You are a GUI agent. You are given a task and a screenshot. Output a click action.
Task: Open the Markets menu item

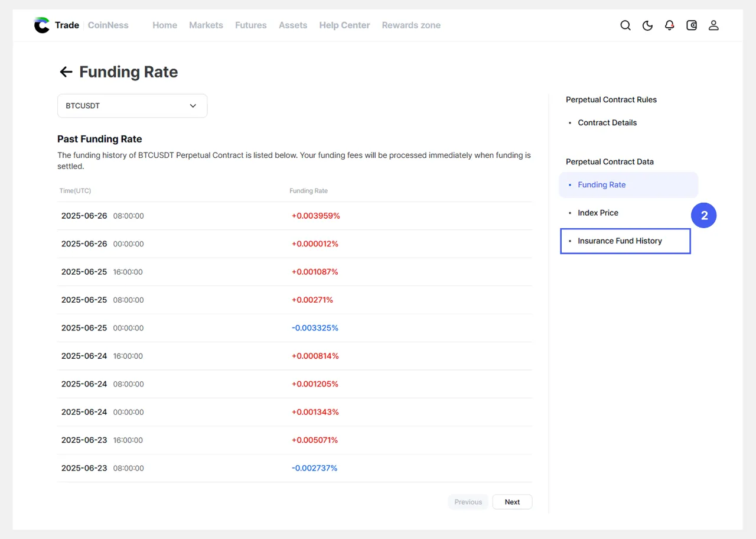(x=206, y=25)
